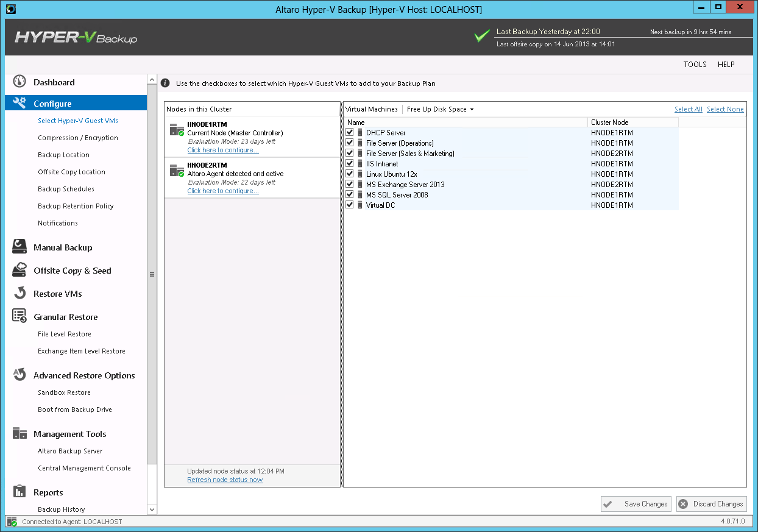Click the File Server (Operations) VM icon

tap(360, 143)
